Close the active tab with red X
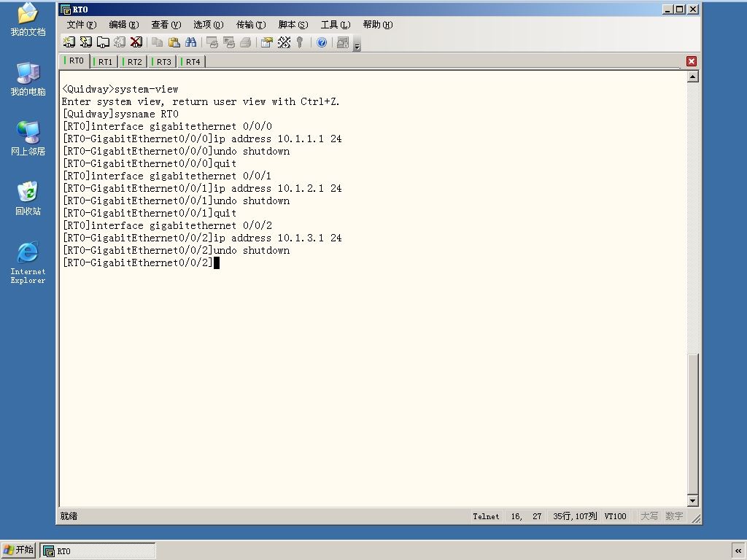The width and height of the screenshot is (747, 560). pos(692,61)
